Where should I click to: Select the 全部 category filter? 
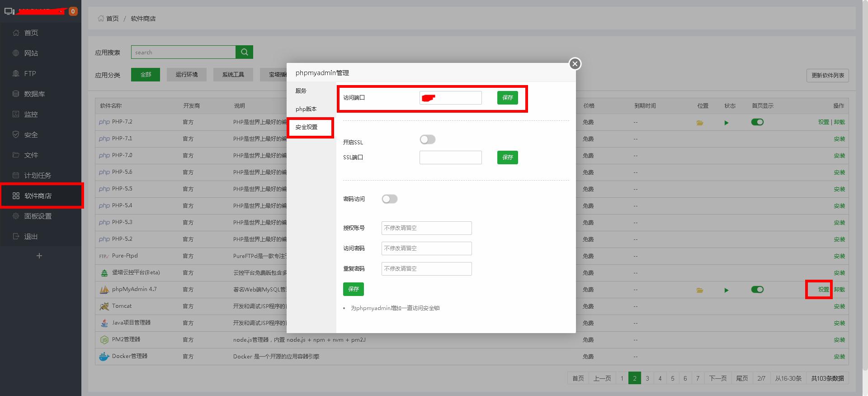(146, 75)
